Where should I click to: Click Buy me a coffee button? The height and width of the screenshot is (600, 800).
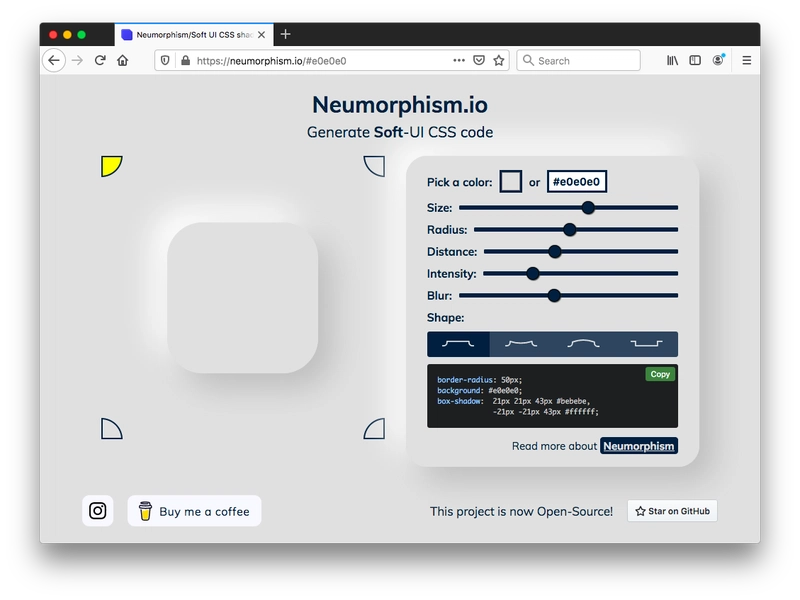[x=194, y=511]
